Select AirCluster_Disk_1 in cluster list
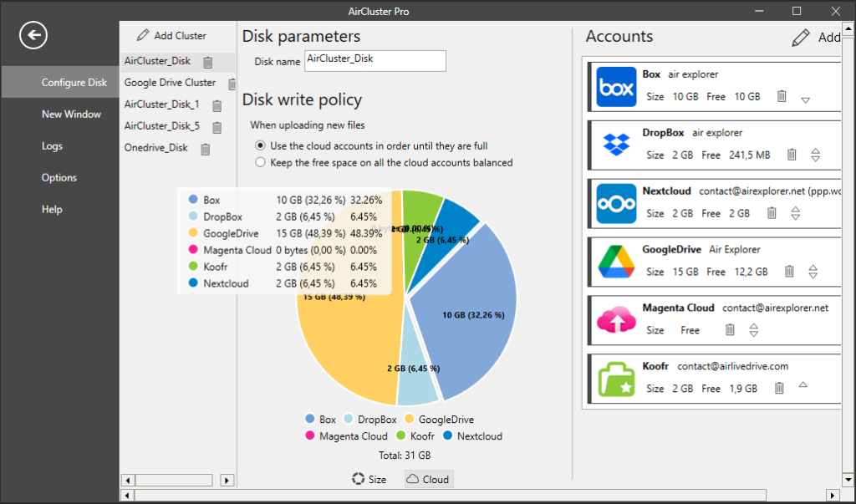Image resolution: width=856 pixels, height=504 pixels. (161, 104)
